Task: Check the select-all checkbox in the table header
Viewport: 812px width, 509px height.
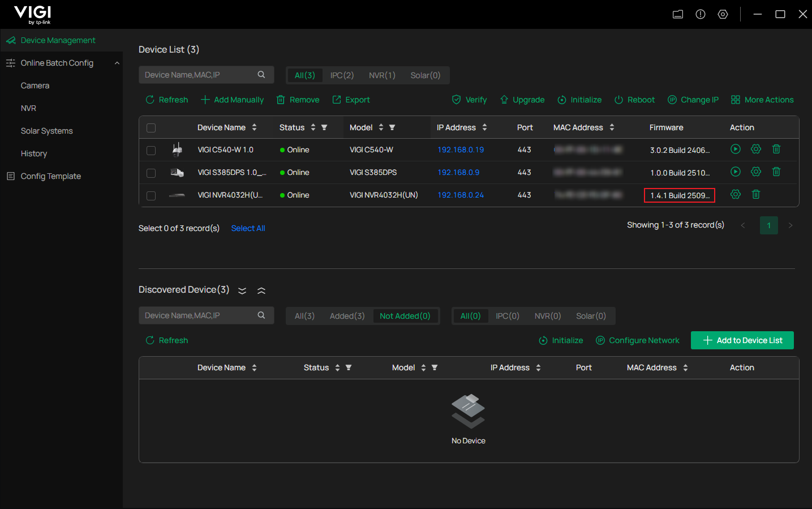Action: (151, 128)
